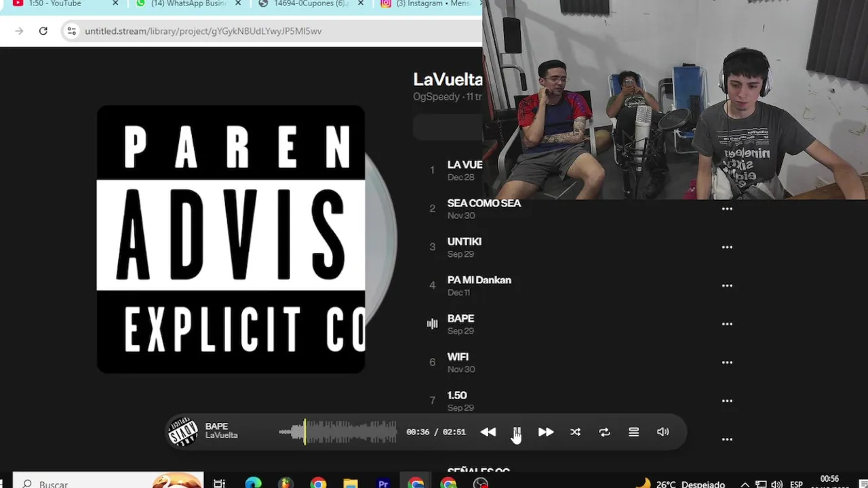Click the BAPE mini cover in player

pyautogui.click(x=183, y=432)
